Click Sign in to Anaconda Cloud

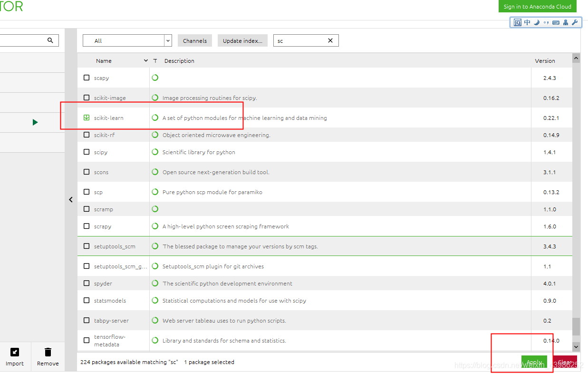[x=538, y=6]
